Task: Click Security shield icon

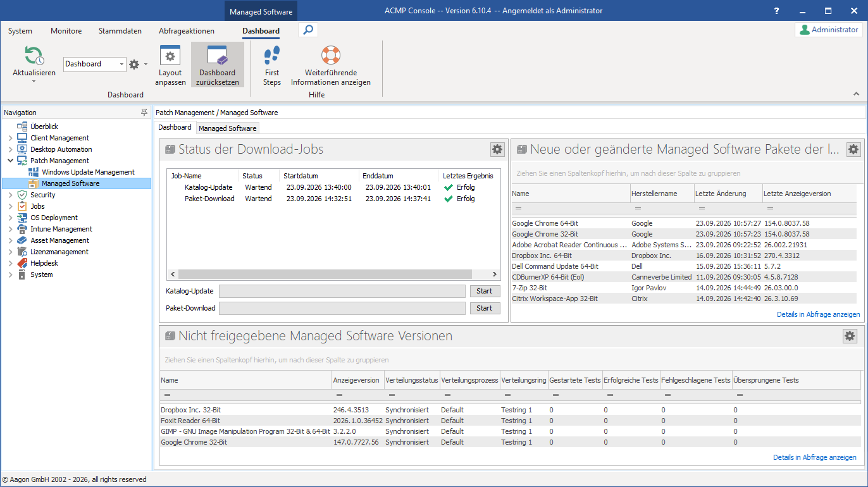Action: 22,195
